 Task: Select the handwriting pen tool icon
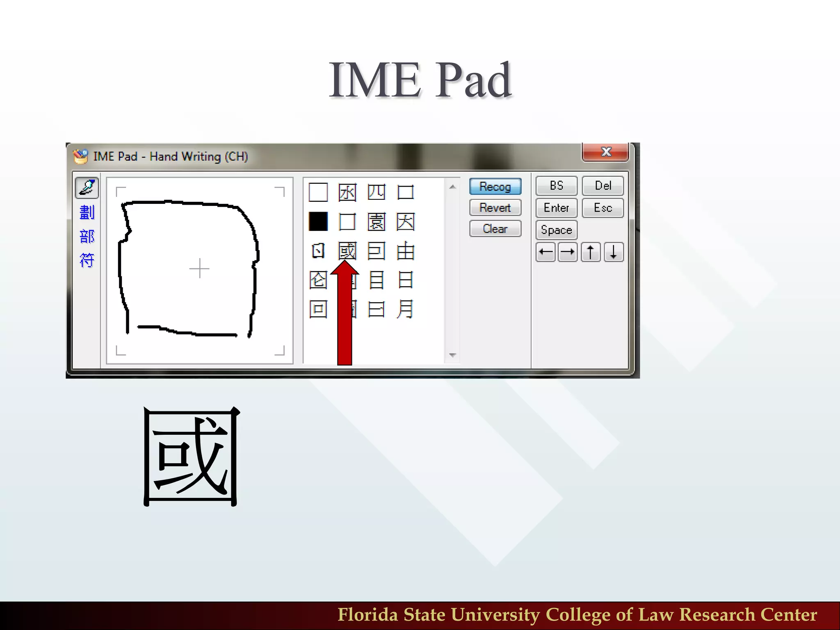(x=87, y=188)
